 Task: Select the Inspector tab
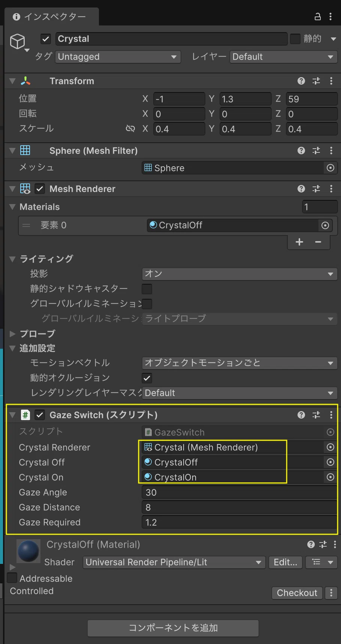[52, 16]
